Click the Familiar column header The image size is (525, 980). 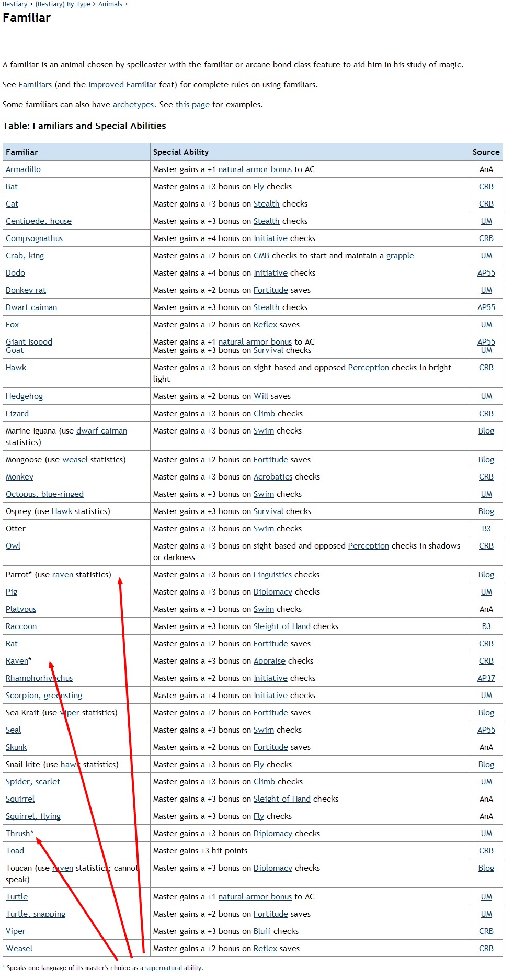[x=22, y=152]
